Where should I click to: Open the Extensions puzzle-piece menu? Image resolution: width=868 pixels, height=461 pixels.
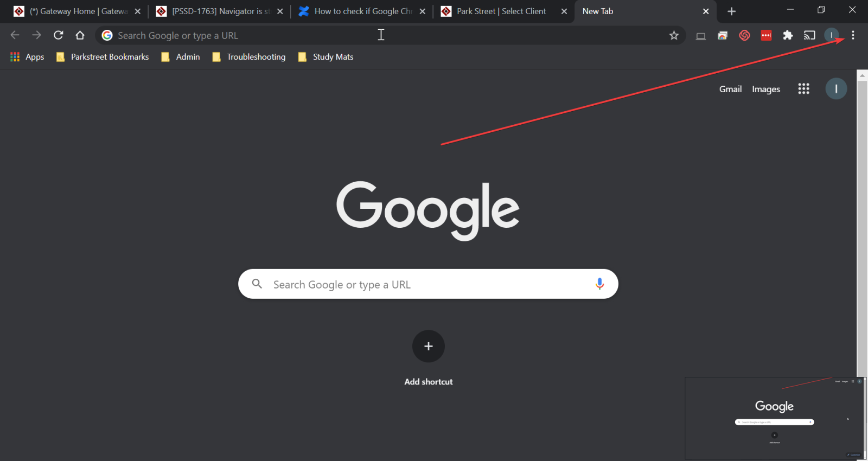(x=788, y=35)
